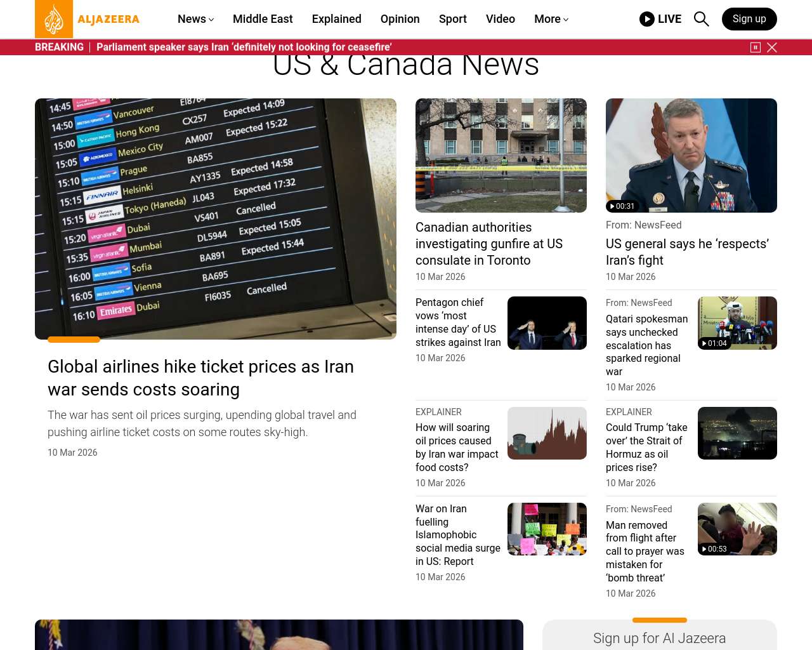812x650 pixels.
Task: Go to Video section
Action: 501,19
